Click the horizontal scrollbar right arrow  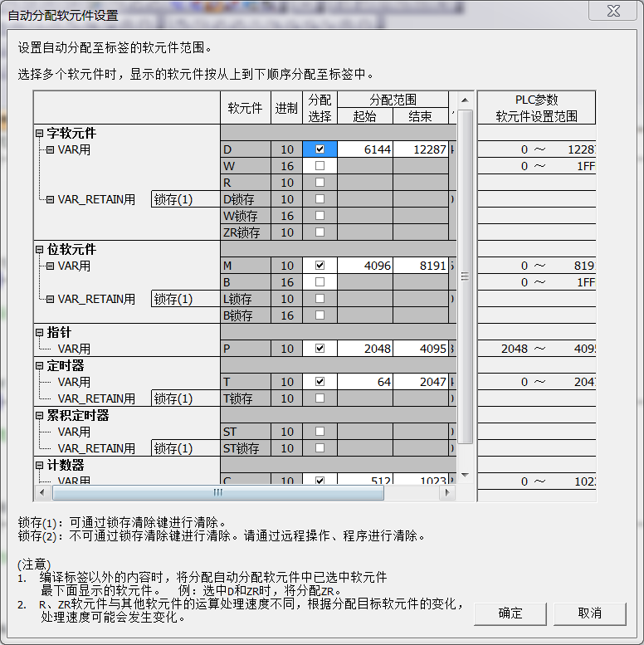(x=447, y=492)
